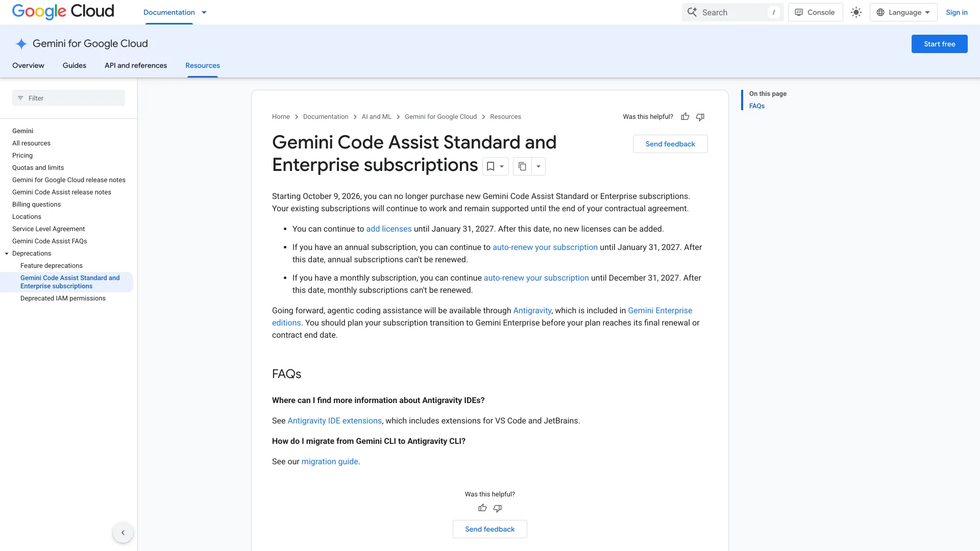
Task: Click bottom thumbs up icon
Action: pyautogui.click(x=482, y=508)
